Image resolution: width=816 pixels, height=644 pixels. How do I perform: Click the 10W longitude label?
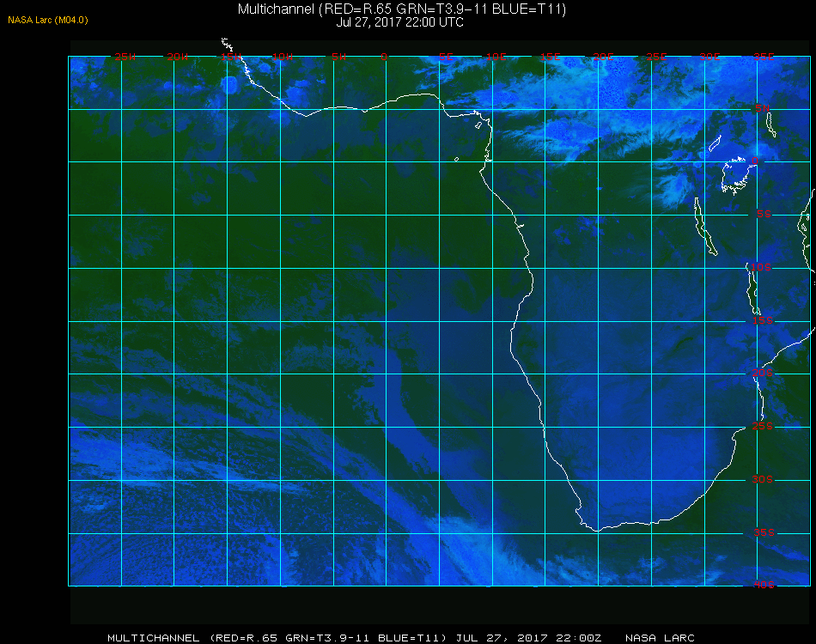click(x=283, y=57)
